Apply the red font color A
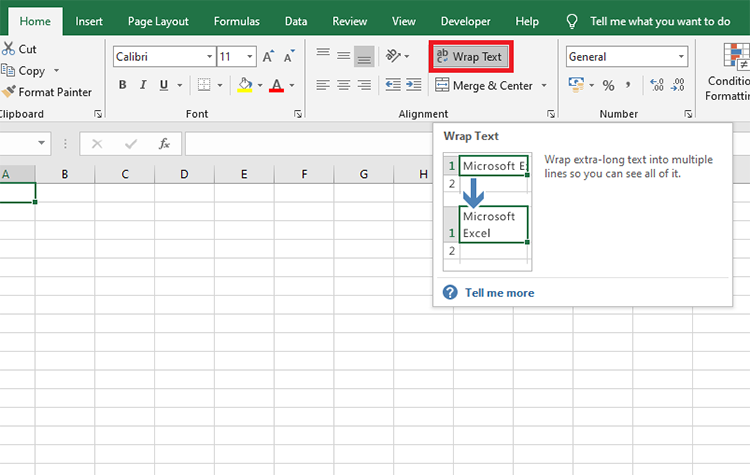The height and width of the screenshot is (475, 750). (276, 85)
